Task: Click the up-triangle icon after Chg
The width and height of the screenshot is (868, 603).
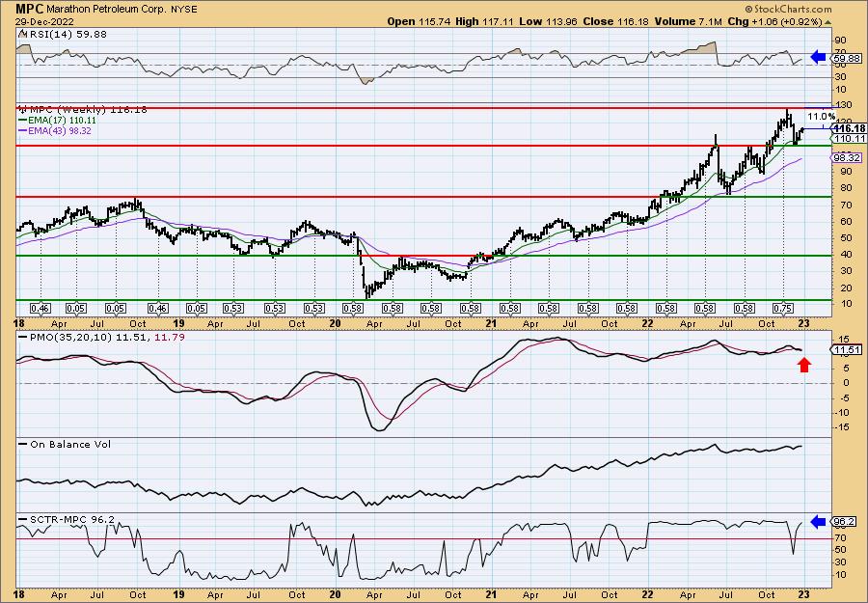Action: [x=828, y=22]
